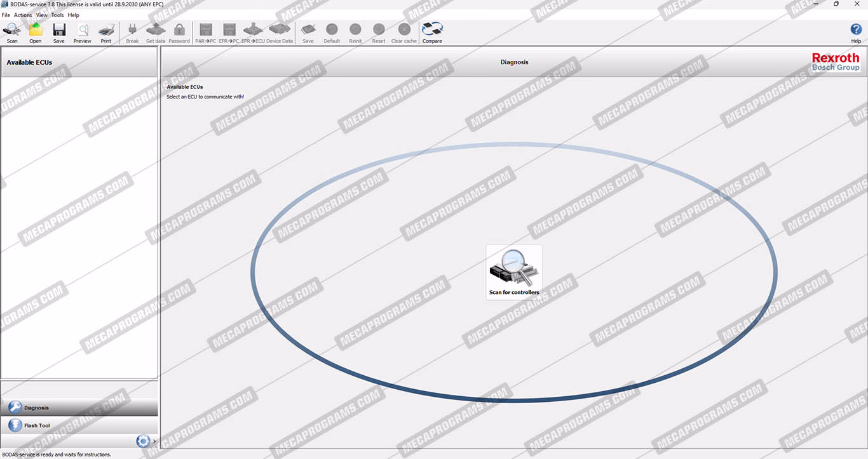Screen dimensions: 868x459
Task: Switch to the Diagnosis panel
Action: click(79, 408)
